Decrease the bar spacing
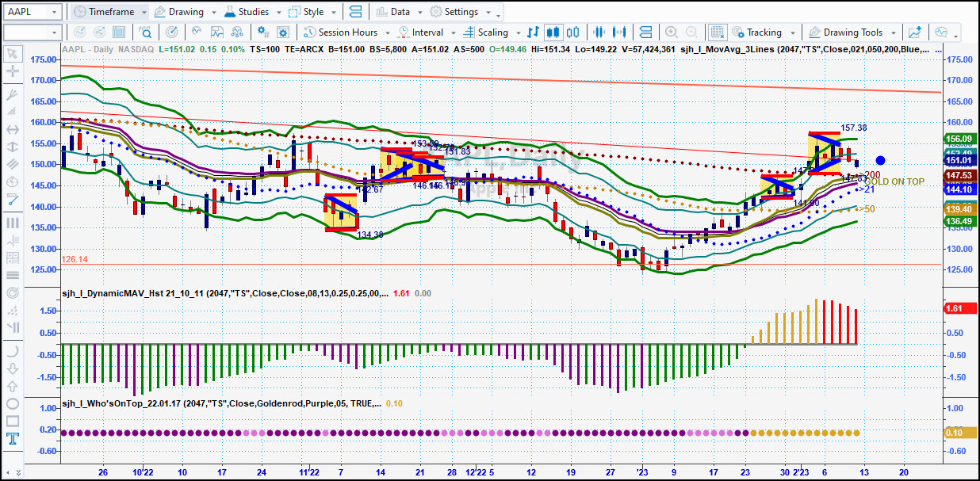This screenshot has height=481, width=980. click(x=599, y=32)
